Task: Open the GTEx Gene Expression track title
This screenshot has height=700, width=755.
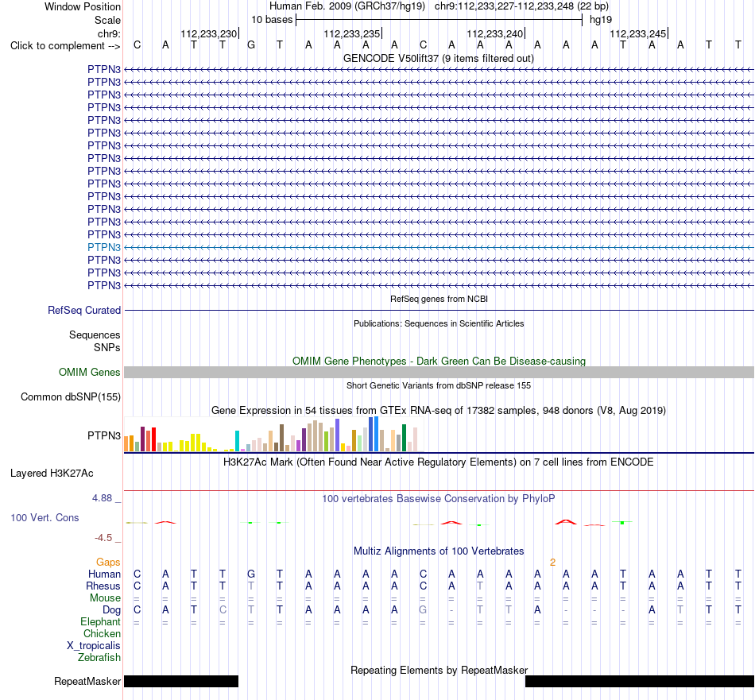Action: (439, 411)
